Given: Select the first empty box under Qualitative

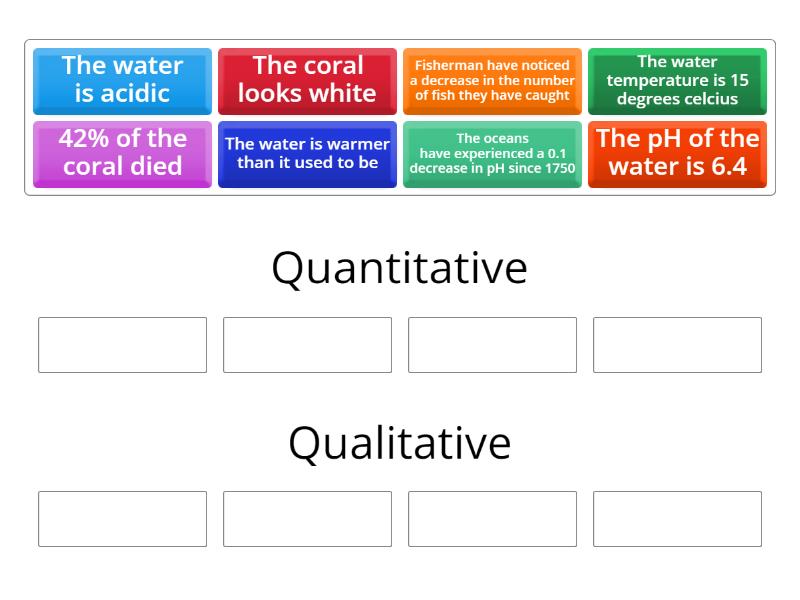Looking at the screenshot, I should tap(122, 519).
